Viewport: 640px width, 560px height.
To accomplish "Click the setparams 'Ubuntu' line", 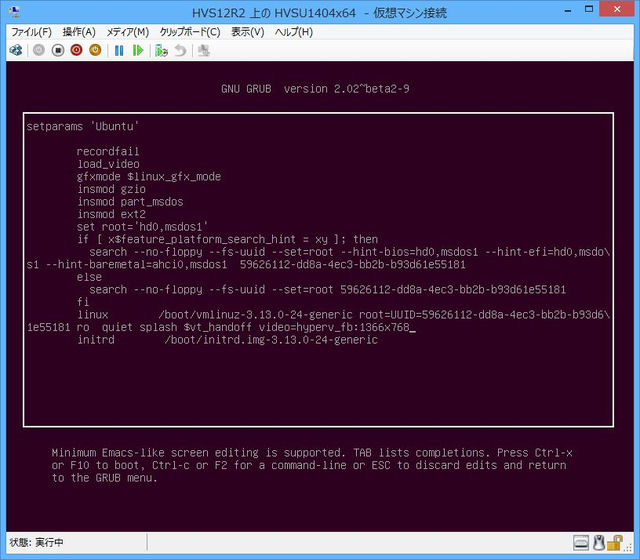I will [x=83, y=126].
